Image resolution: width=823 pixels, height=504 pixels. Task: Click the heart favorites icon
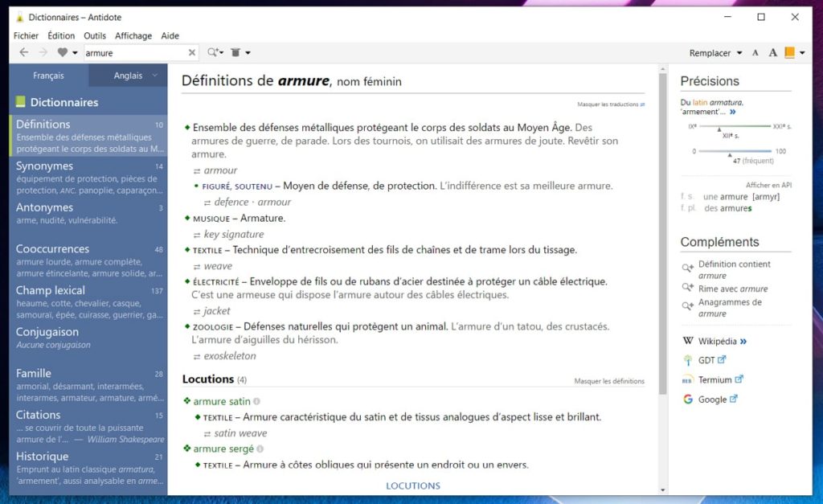click(x=63, y=52)
